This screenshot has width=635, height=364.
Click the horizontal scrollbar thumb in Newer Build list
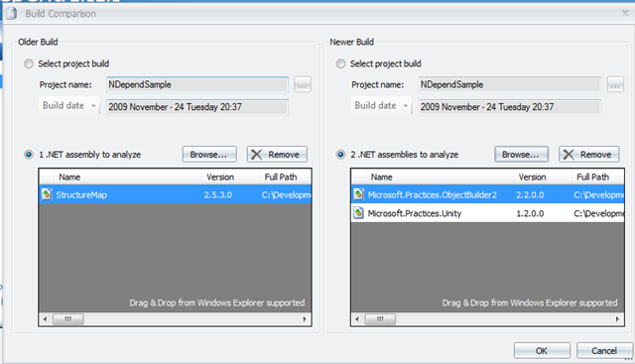tap(380, 319)
